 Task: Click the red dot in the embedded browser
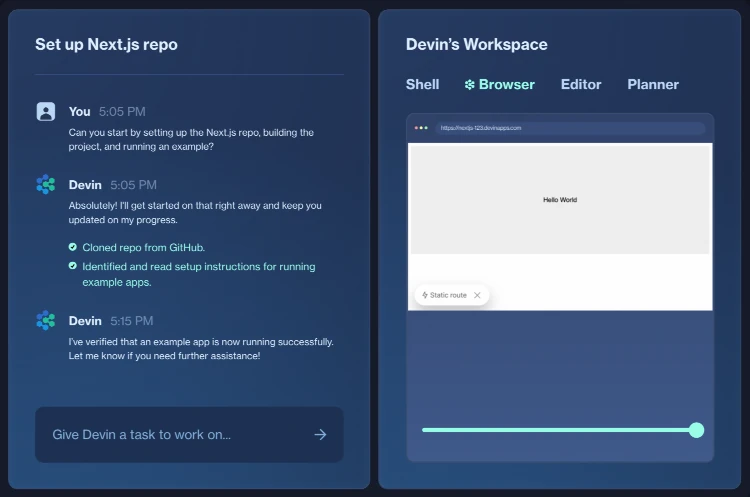(x=416, y=128)
